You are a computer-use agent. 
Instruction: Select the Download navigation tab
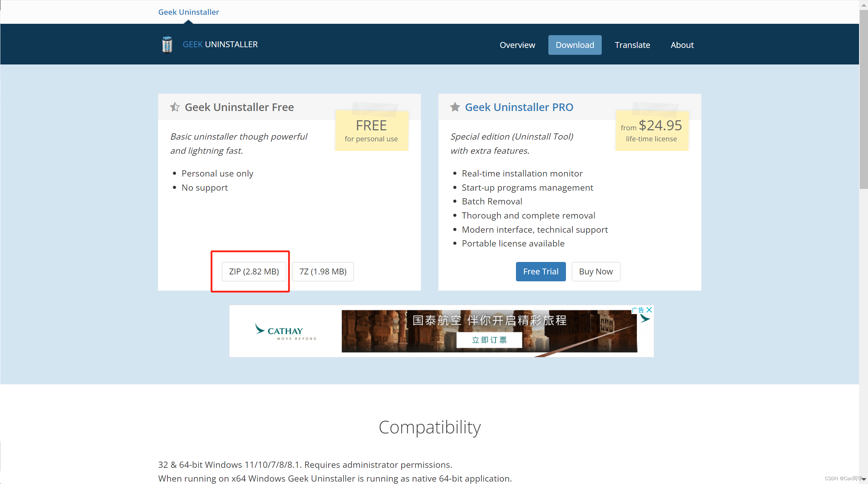coord(575,45)
